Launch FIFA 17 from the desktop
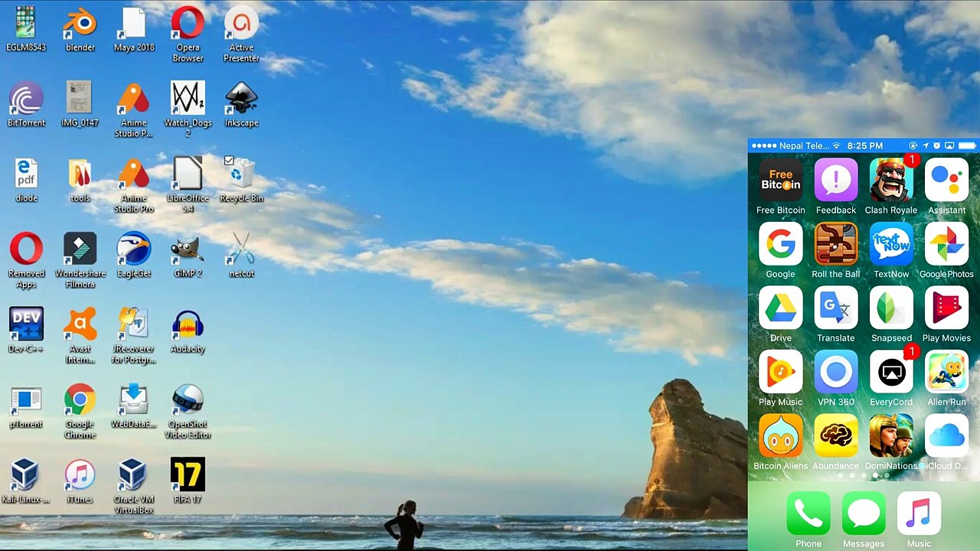The height and width of the screenshot is (551, 980). pos(188,475)
